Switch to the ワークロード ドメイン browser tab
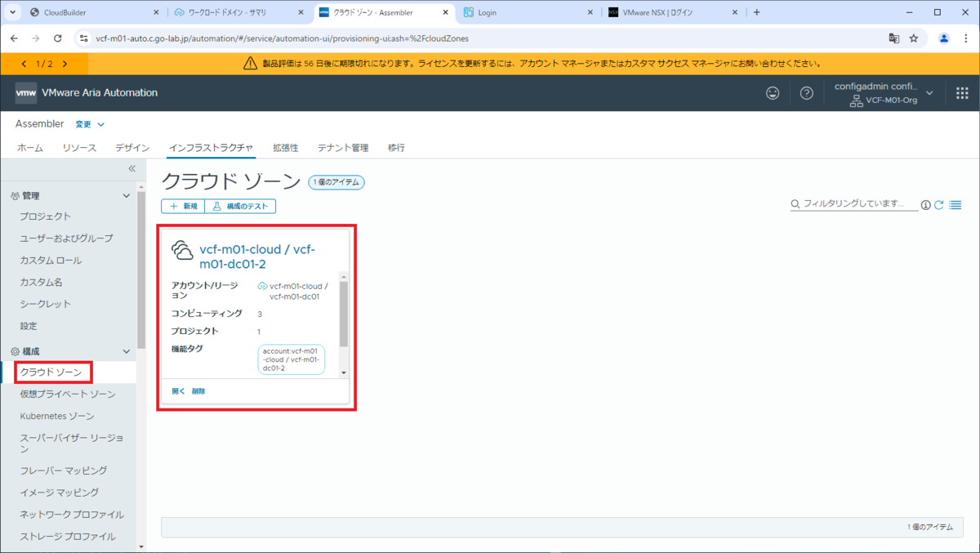Image resolution: width=980 pixels, height=553 pixels. [x=237, y=12]
